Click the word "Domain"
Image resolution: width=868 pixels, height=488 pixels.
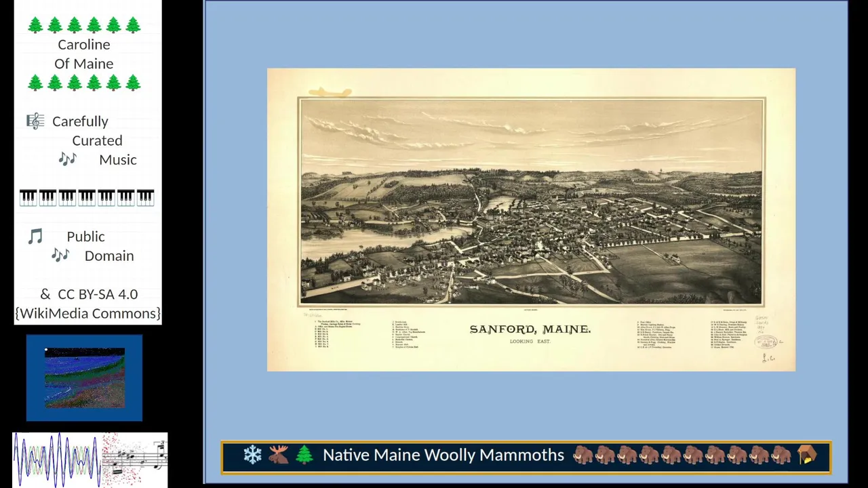109,256
